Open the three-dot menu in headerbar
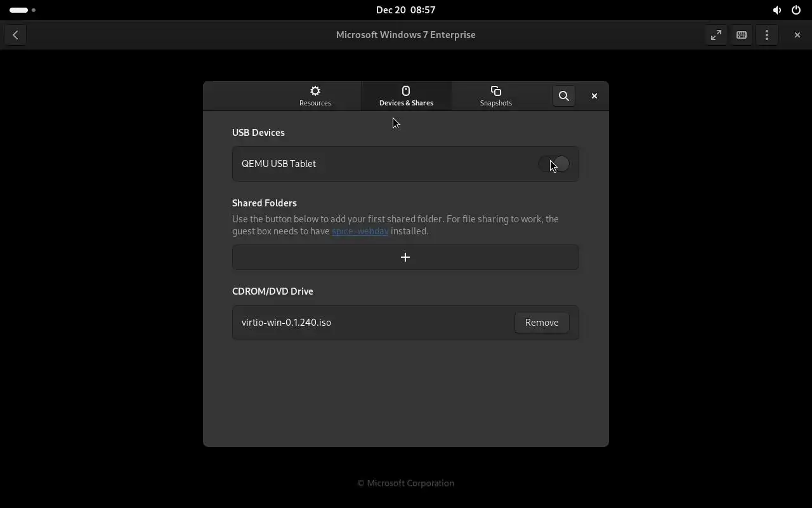This screenshot has height=508, width=812. tap(767, 35)
